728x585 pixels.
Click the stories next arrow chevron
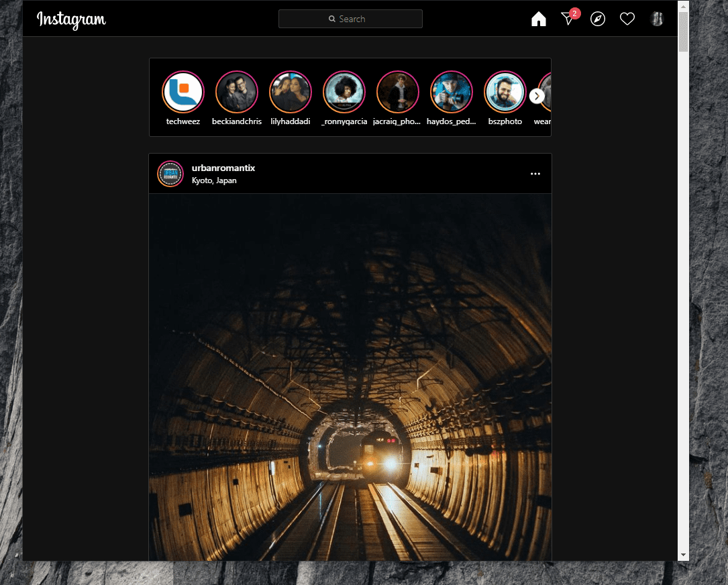[537, 96]
